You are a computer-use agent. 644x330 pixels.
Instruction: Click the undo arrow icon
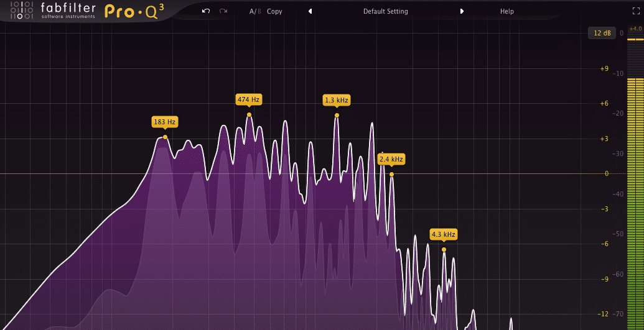pos(206,11)
